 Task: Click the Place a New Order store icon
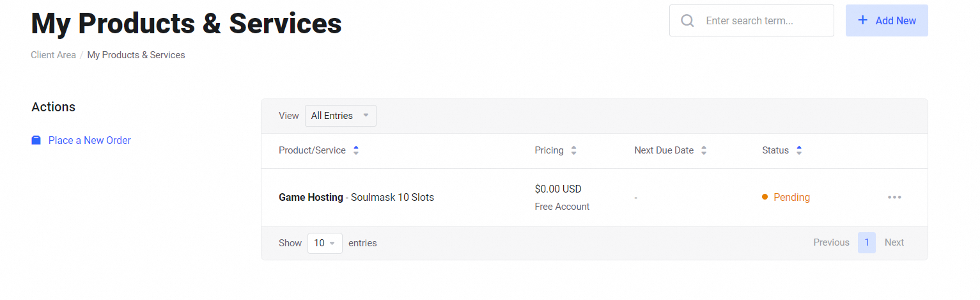pyautogui.click(x=36, y=140)
